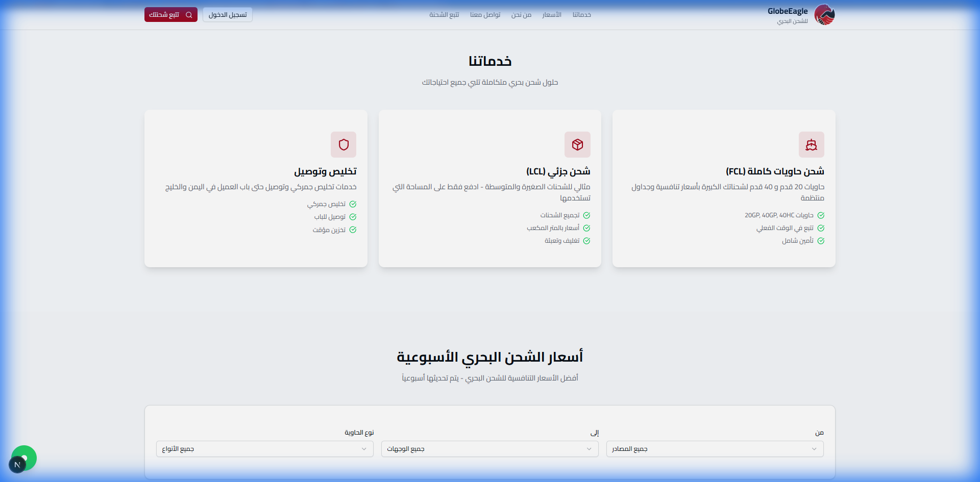Click the ship icon on the FCL card

tap(811, 144)
